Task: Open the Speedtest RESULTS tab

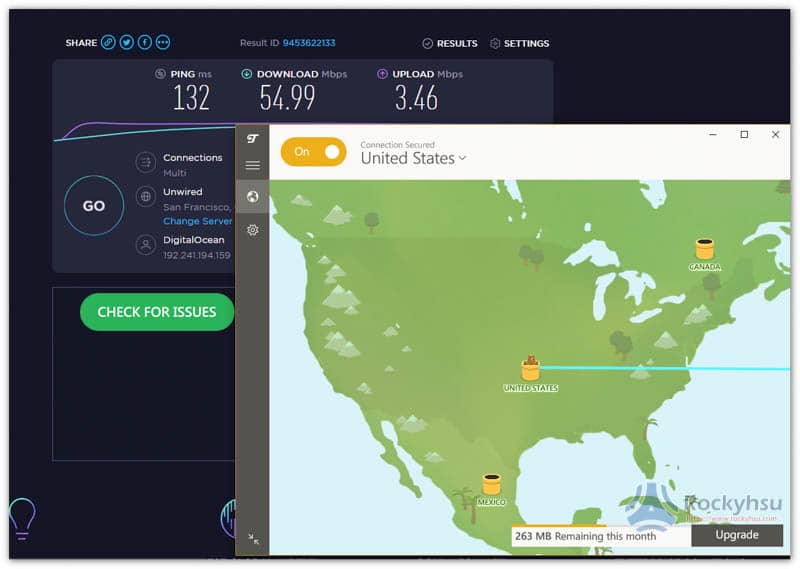Action: [x=450, y=43]
